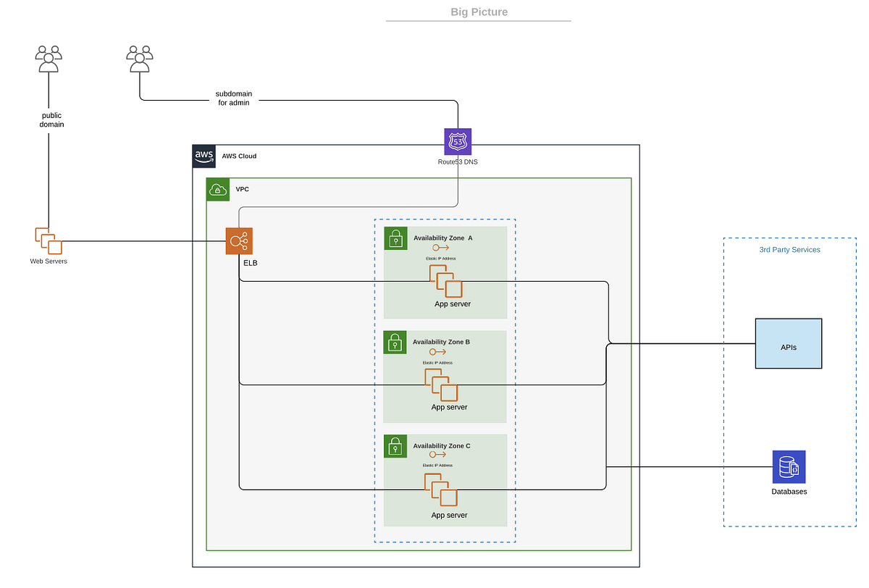This screenshot has height=588, width=869.
Task: Select the 3rd Party Services dashed container label
Action: point(789,249)
